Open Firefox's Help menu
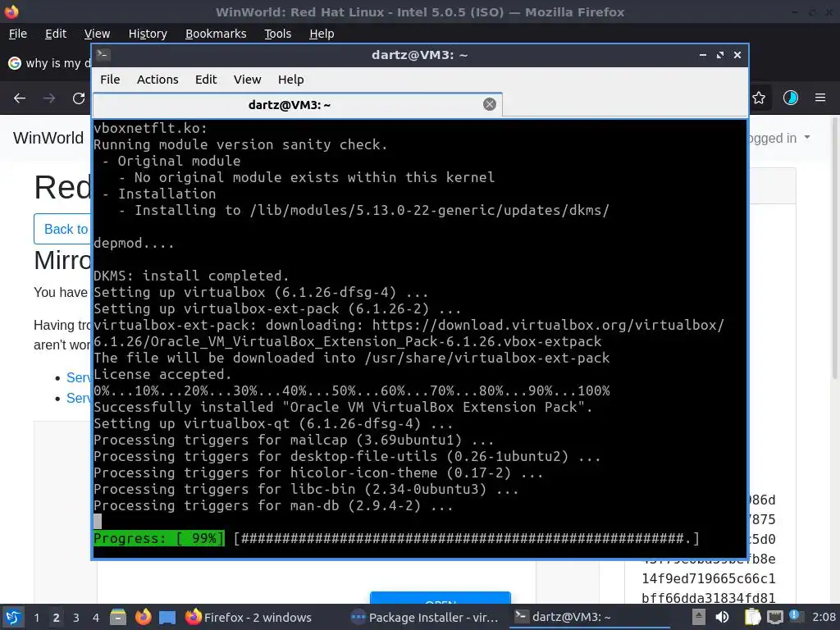Screen dimensions: 840x630 click(x=322, y=34)
